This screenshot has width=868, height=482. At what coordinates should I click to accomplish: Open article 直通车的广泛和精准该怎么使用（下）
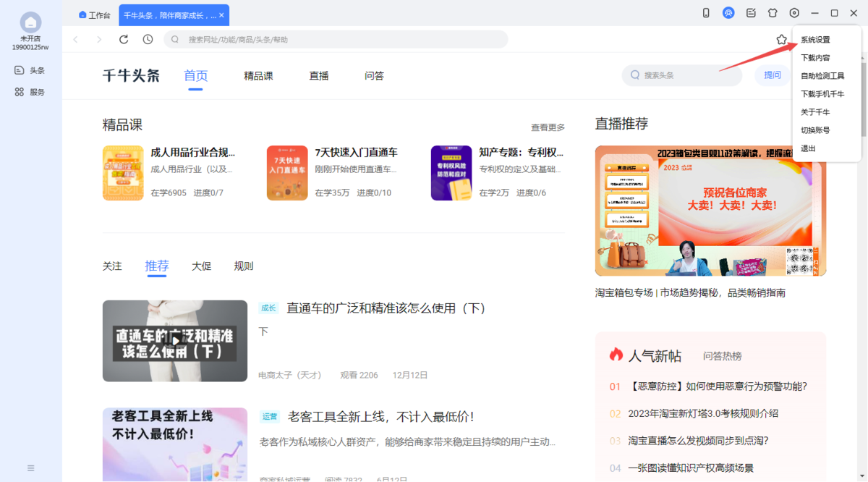pos(387,308)
